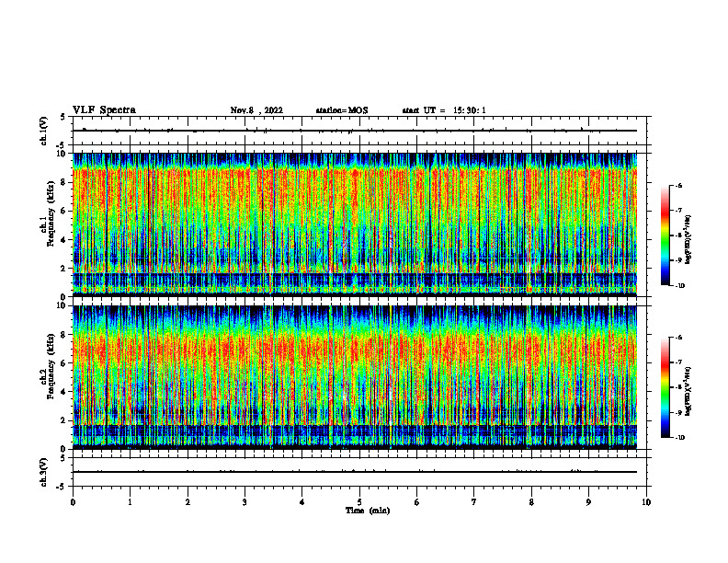Click the "Time (min)" x-axis label
This screenshot has width=728, height=563.
(x=368, y=511)
